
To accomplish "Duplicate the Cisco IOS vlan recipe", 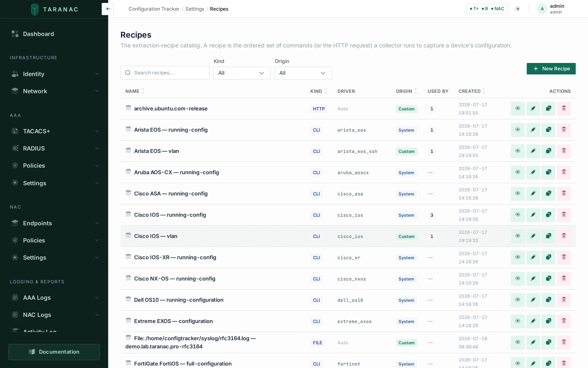I will tap(548, 236).
